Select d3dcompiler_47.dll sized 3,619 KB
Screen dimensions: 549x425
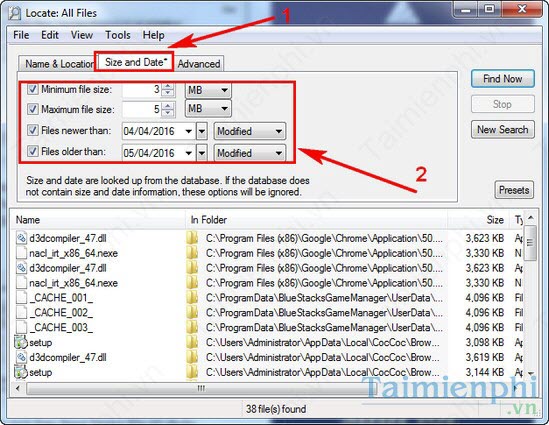(x=68, y=357)
